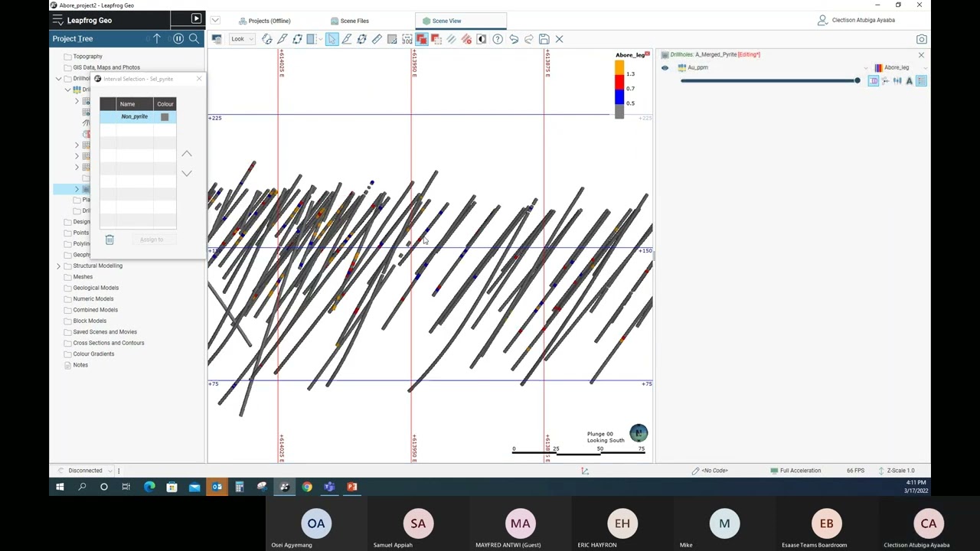The height and width of the screenshot is (551, 980).
Task: Click the compass orientation widget in scene
Action: point(638,433)
